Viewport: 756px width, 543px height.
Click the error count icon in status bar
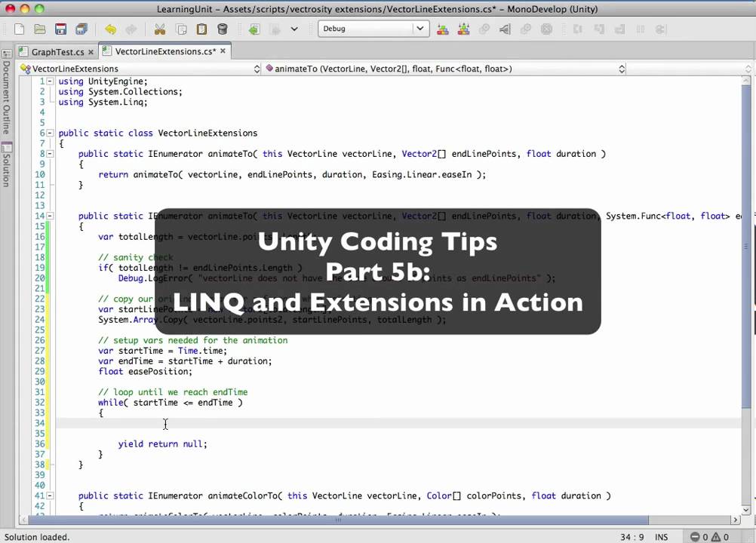click(x=695, y=537)
